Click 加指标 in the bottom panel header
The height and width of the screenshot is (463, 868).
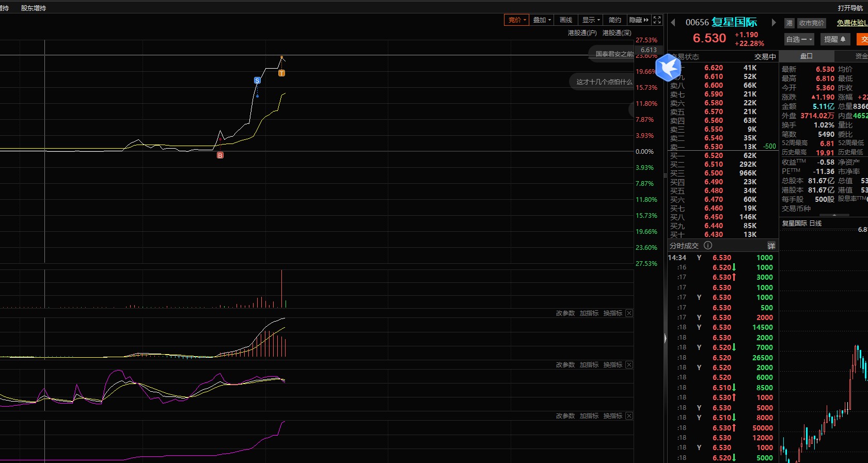point(589,416)
